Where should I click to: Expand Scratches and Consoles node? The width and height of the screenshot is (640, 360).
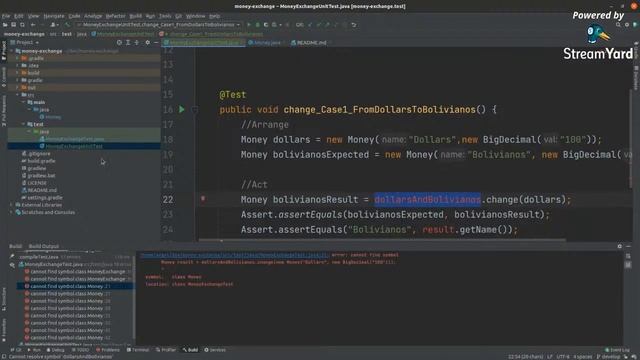point(12,213)
